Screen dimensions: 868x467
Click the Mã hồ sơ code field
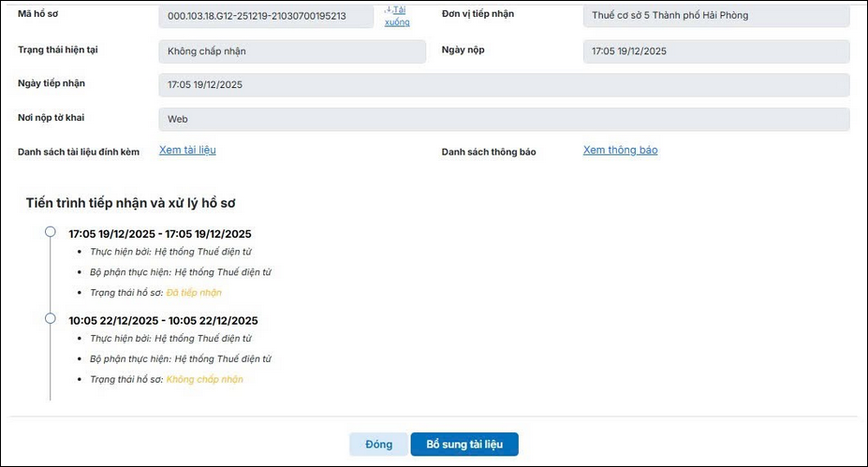(x=267, y=16)
